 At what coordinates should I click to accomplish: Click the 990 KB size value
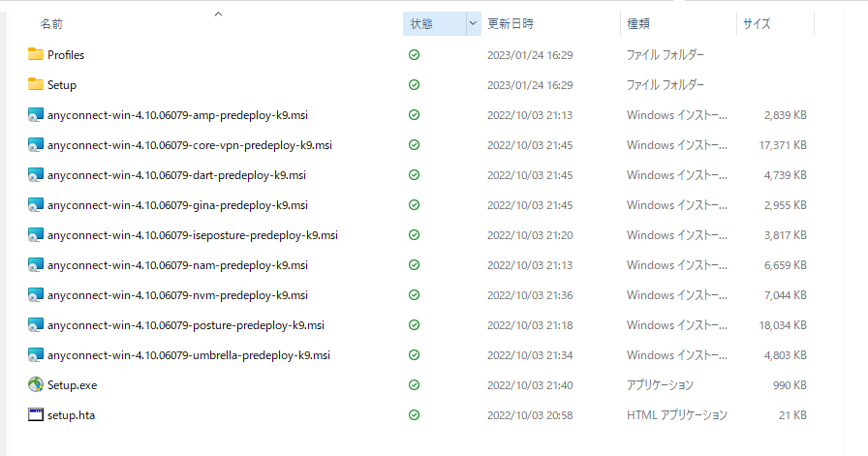click(790, 384)
